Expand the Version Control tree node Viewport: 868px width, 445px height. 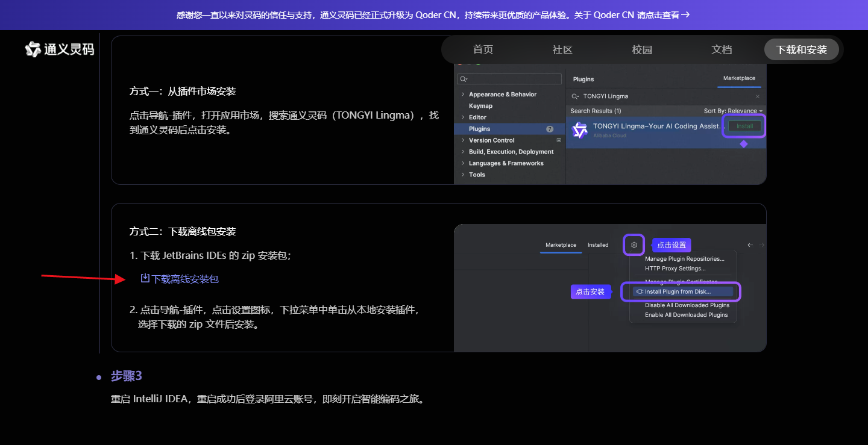point(463,140)
